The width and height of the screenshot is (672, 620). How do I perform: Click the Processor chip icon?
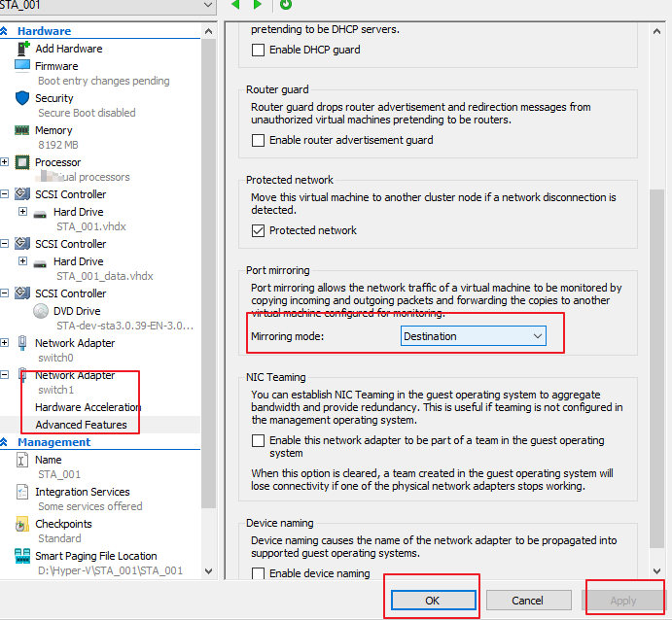pyautogui.click(x=22, y=162)
